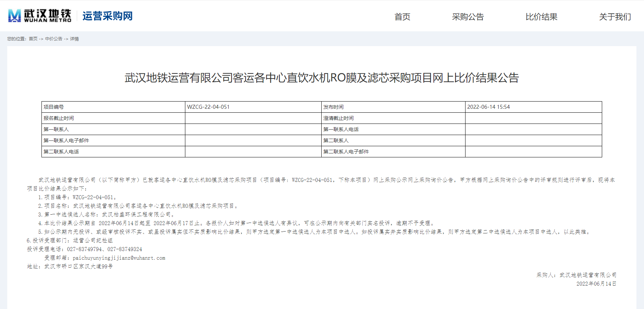This screenshot has height=309, width=644.
Task: Click the 武汉地铁 WUHAN METRO wordmark
Action: 47,16
